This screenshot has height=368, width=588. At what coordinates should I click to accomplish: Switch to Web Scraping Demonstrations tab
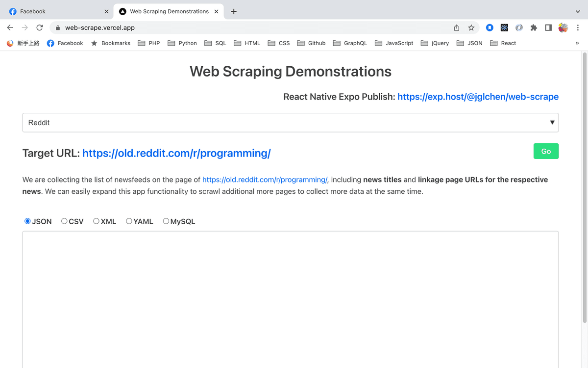coord(169,11)
